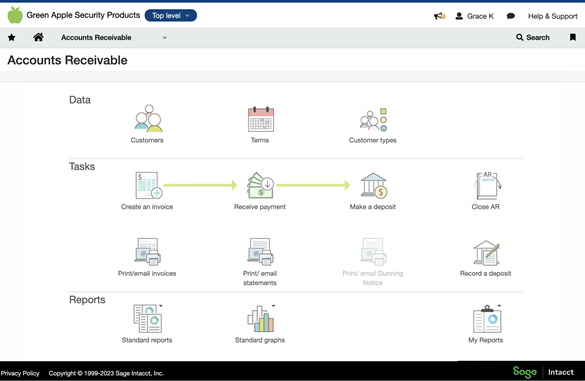The width and height of the screenshot is (585, 381).
Task: Click the Record a deposit label
Action: pos(485,274)
